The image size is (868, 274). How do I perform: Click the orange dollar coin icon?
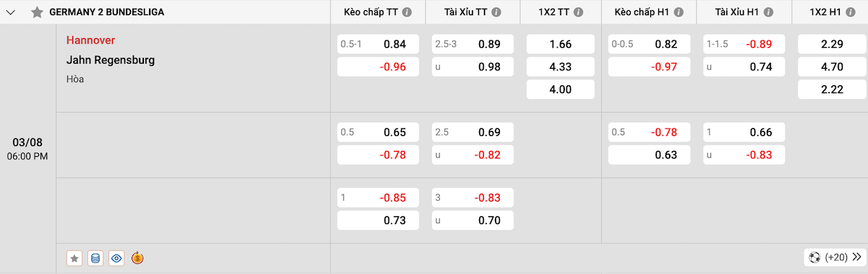click(x=137, y=258)
